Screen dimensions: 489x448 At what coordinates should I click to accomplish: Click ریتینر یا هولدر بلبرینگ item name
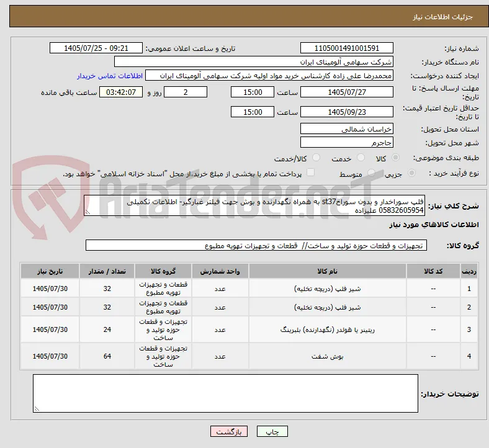[x=328, y=330]
